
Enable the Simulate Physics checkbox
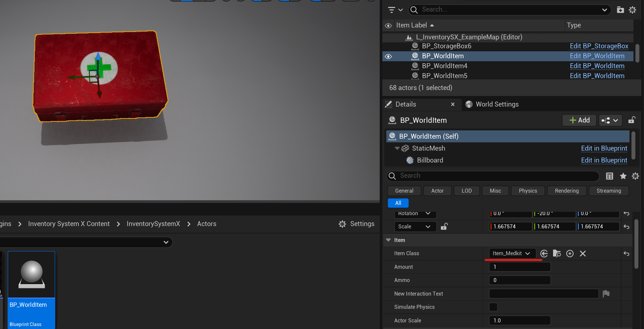click(493, 307)
